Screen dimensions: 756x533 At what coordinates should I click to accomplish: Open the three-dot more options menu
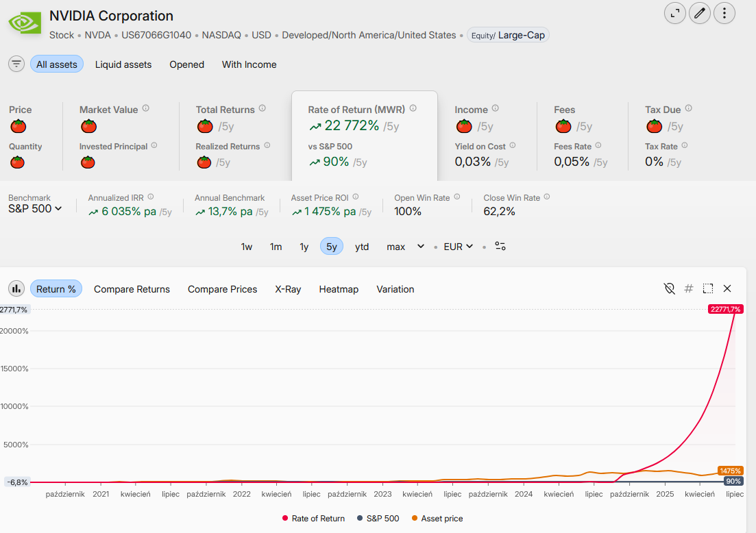(x=724, y=13)
